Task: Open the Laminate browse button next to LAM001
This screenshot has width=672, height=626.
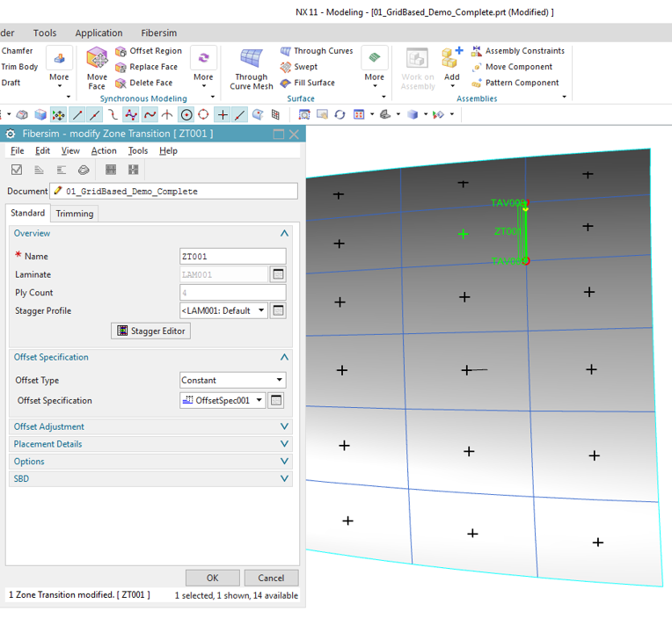Action: [x=278, y=274]
